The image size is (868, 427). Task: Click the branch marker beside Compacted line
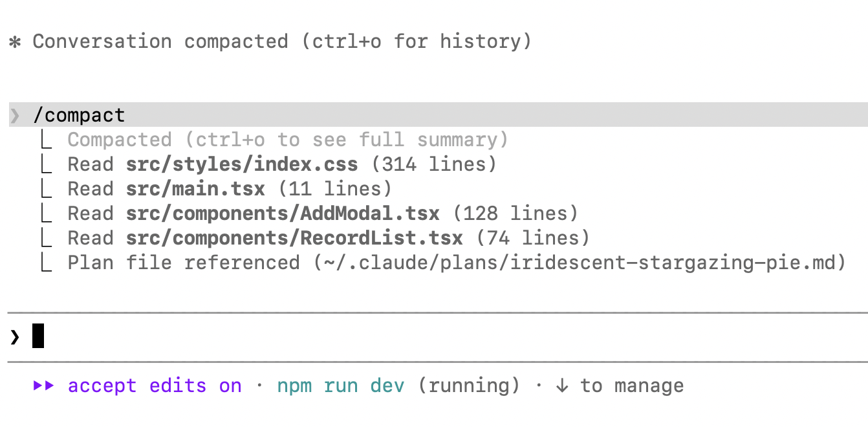pyautogui.click(x=45, y=140)
